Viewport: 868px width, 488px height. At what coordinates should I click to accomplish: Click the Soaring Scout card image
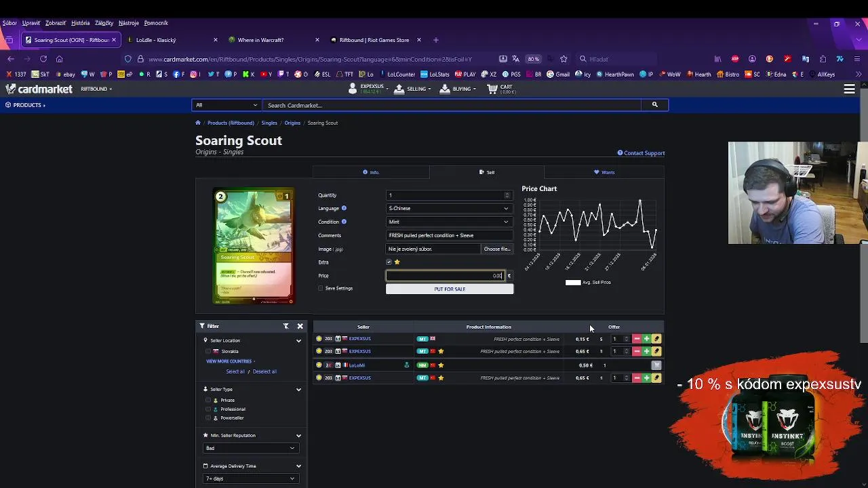tap(254, 245)
